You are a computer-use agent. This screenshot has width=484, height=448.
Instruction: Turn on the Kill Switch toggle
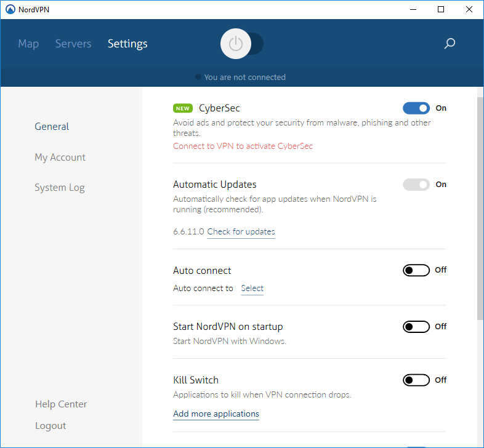[416, 380]
